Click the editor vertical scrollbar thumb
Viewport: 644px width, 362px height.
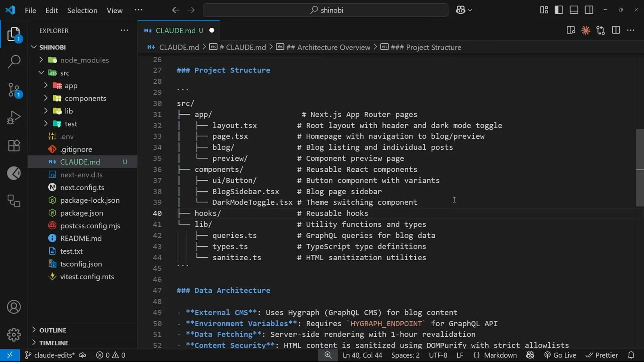(x=640, y=167)
